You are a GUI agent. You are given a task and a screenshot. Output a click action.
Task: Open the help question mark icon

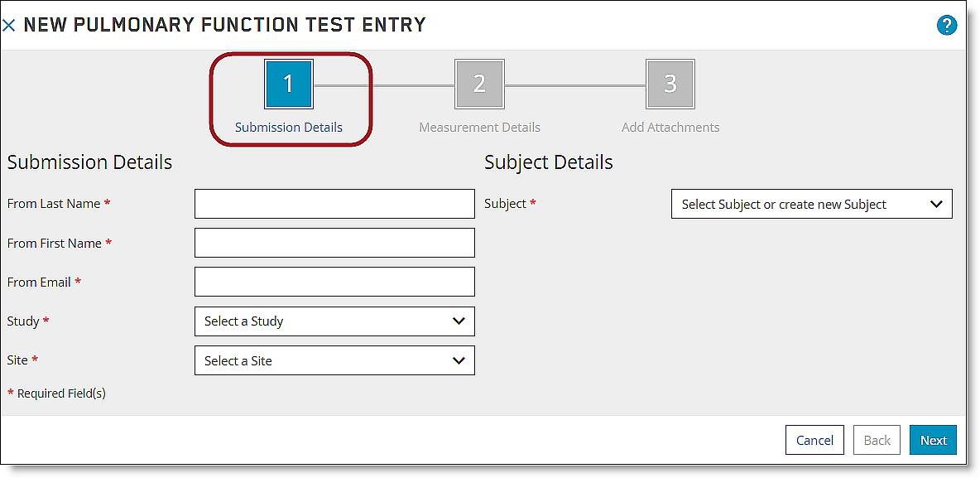(947, 26)
